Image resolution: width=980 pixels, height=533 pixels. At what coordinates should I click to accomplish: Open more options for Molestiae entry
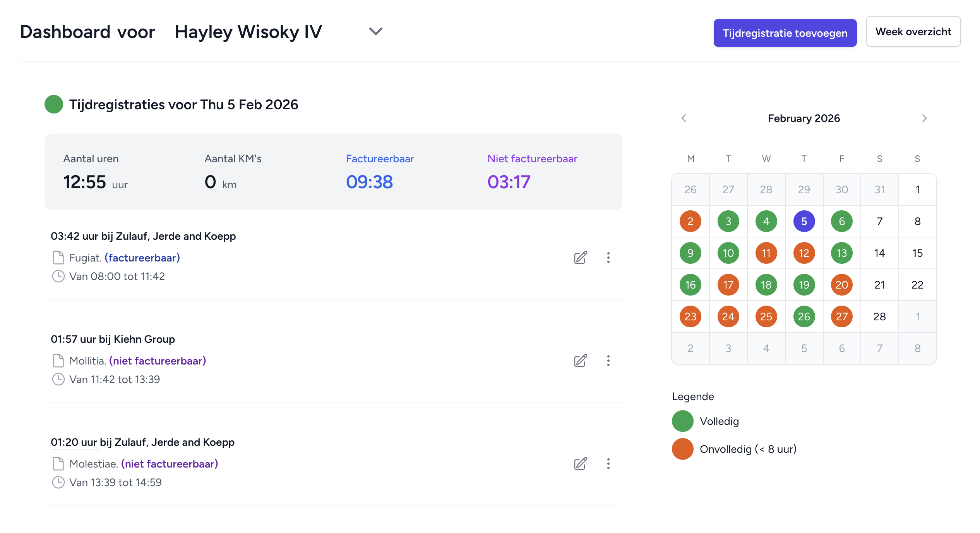608,464
